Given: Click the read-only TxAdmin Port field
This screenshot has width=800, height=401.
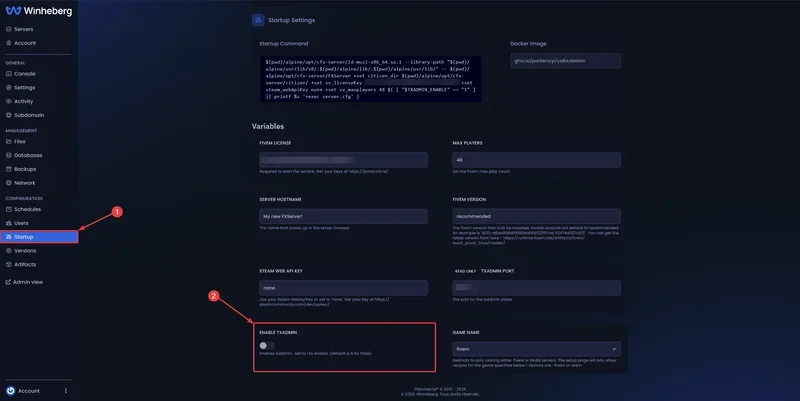Looking at the screenshot, I should (x=537, y=288).
